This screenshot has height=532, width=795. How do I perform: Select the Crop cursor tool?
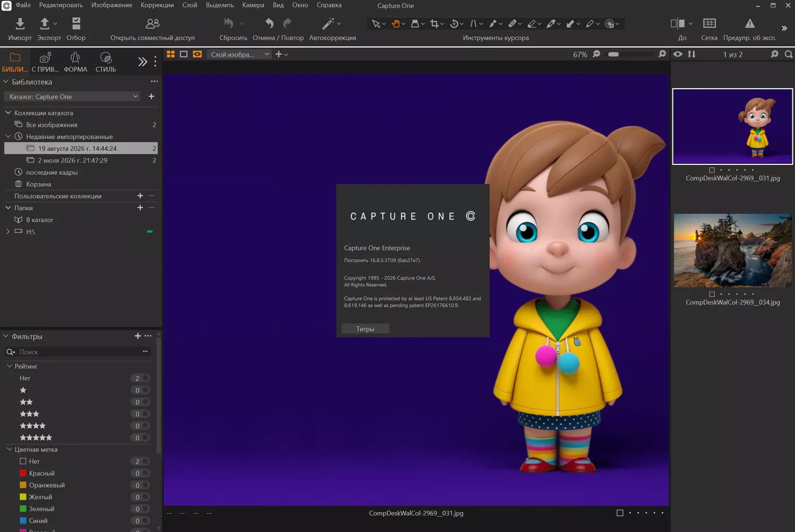click(x=434, y=23)
